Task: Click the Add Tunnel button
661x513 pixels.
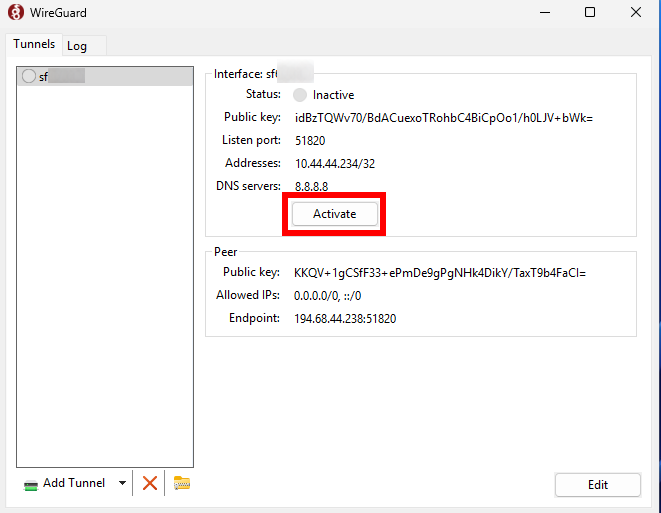Action: pos(64,483)
